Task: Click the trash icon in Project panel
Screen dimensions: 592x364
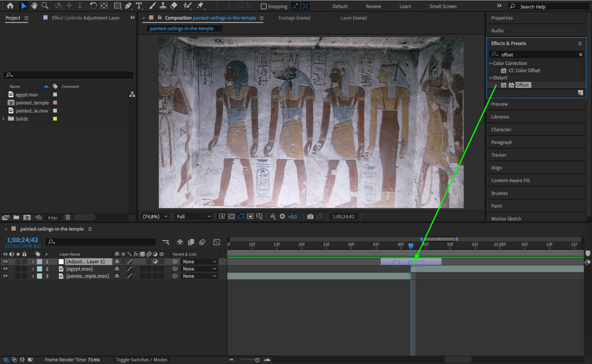Action: tap(68, 217)
